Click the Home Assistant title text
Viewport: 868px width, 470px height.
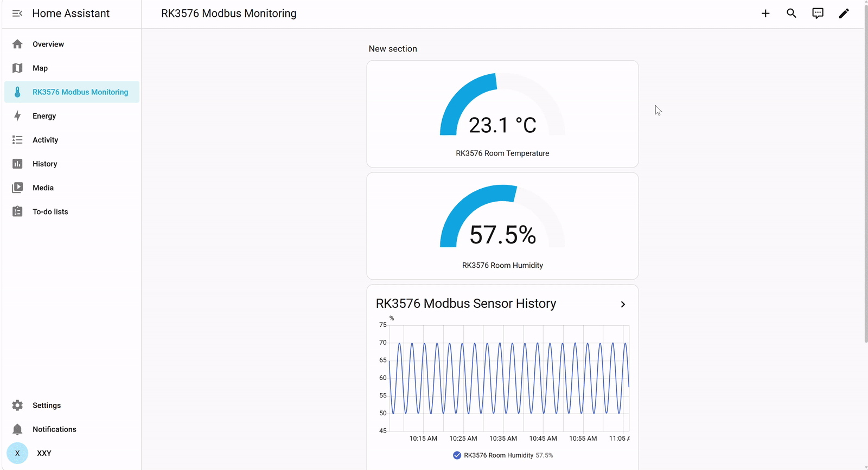(71, 14)
